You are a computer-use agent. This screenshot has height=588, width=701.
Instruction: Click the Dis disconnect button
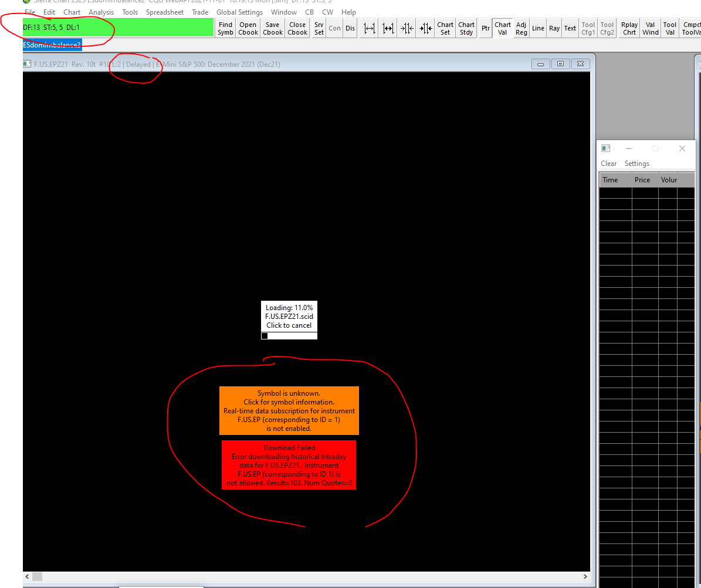click(x=350, y=28)
